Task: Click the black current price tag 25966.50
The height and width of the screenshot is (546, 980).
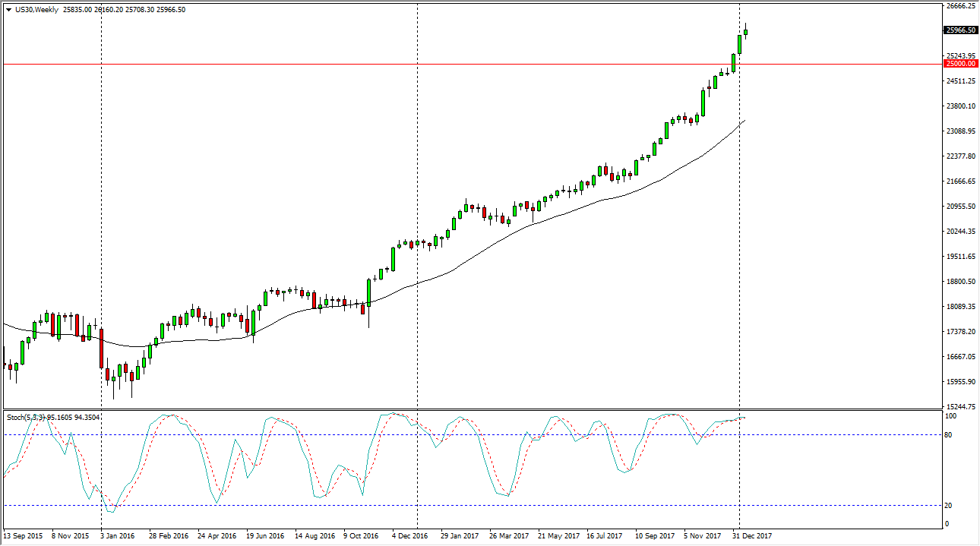Action: (x=959, y=30)
